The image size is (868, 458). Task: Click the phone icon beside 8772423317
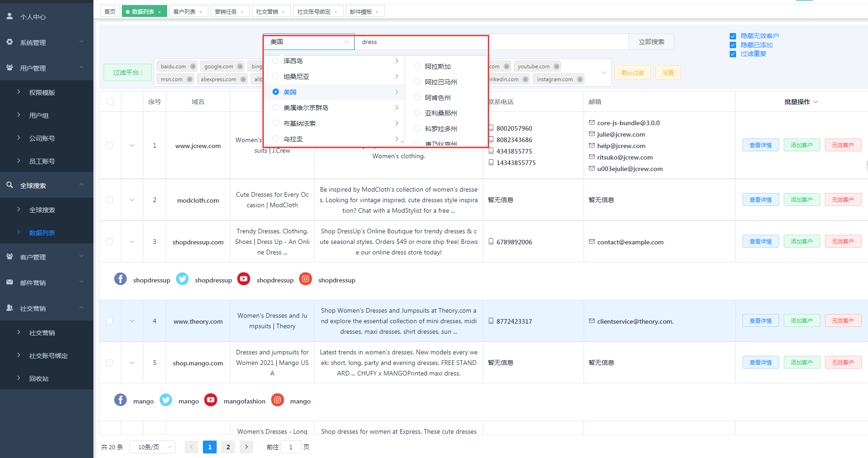point(491,321)
